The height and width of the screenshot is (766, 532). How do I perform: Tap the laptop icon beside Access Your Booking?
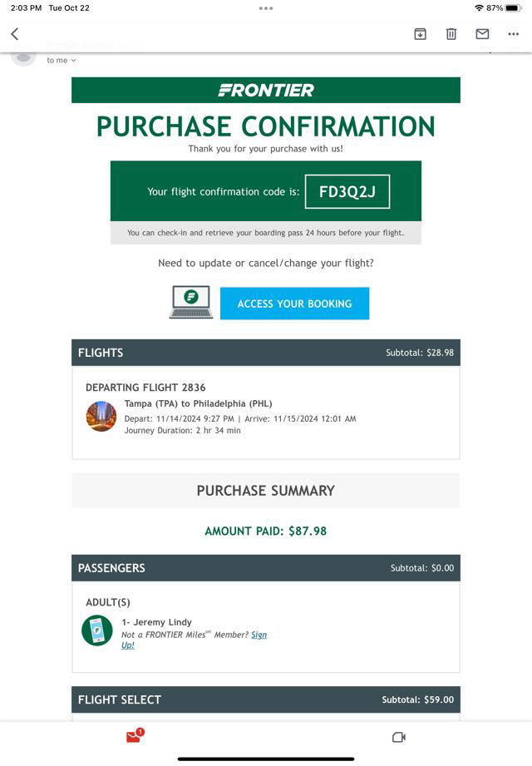(x=190, y=303)
